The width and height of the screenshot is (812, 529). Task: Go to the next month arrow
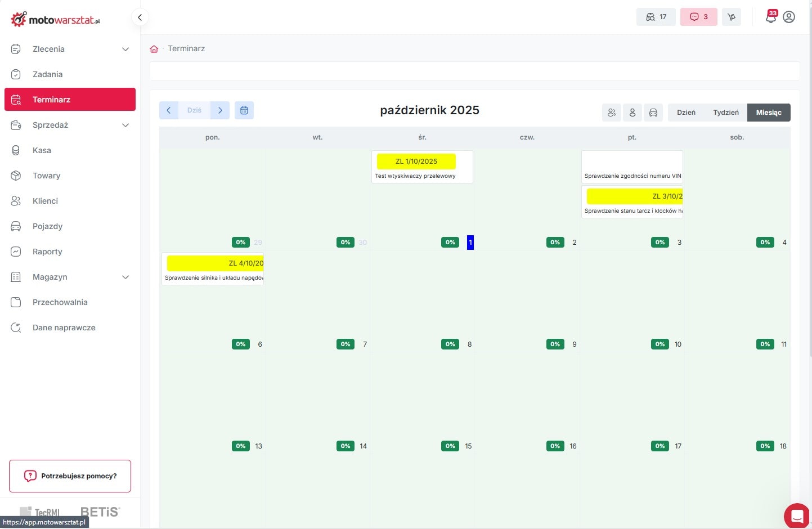tap(220, 110)
